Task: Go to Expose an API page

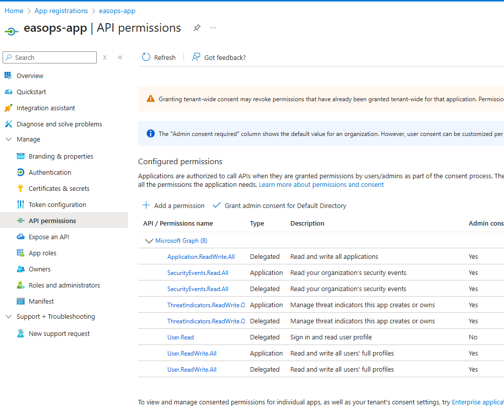Action: tap(49, 237)
